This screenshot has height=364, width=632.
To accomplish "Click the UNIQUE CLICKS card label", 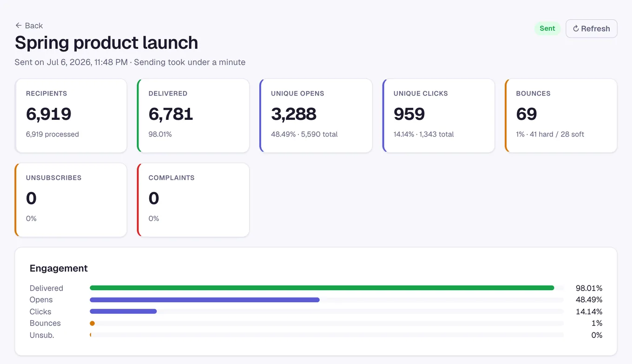I will click(421, 93).
